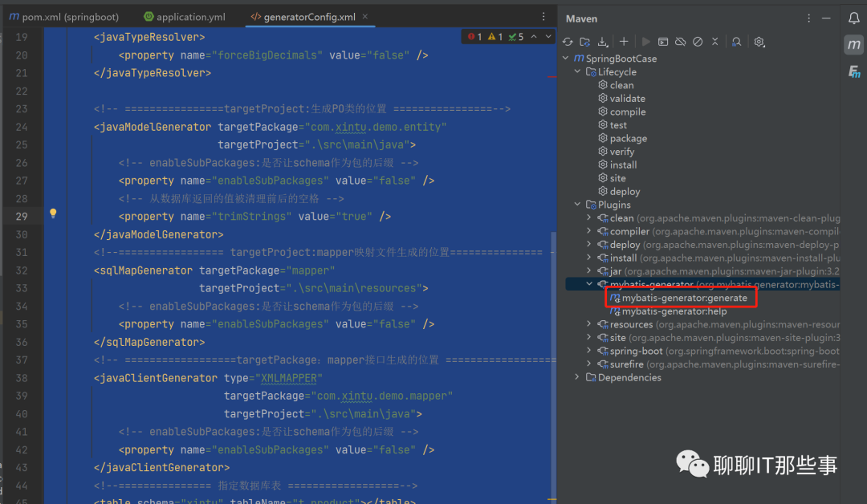Reload all Maven projects icon

coord(568,42)
